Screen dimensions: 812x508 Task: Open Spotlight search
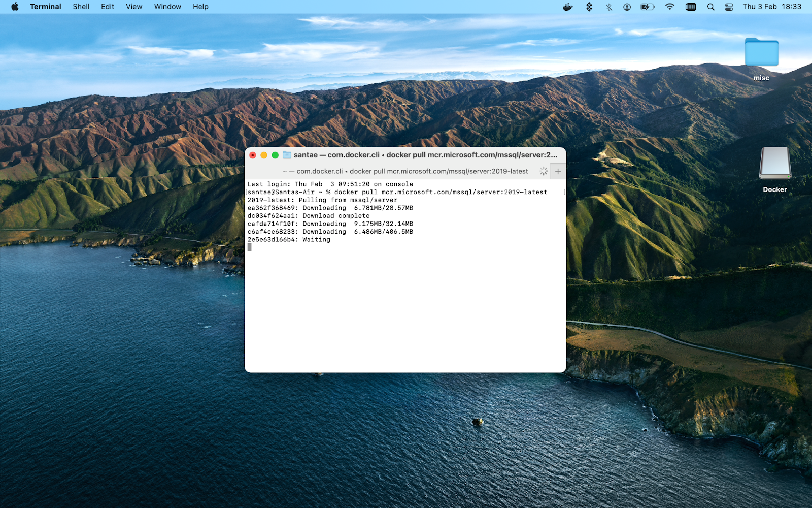(710, 7)
